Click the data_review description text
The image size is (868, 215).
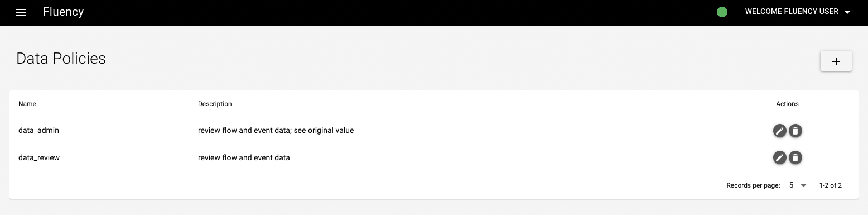tap(244, 157)
